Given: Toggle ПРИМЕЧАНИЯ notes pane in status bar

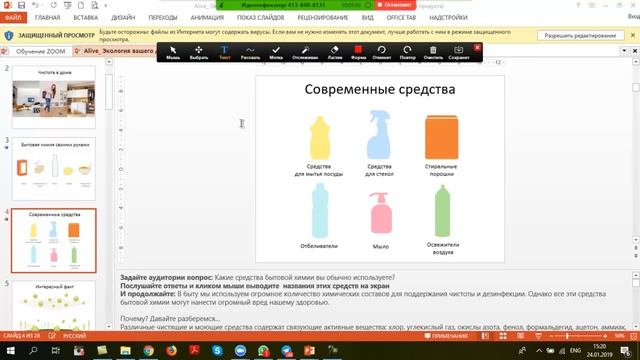Looking at the screenshot, I should (x=446, y=336).
